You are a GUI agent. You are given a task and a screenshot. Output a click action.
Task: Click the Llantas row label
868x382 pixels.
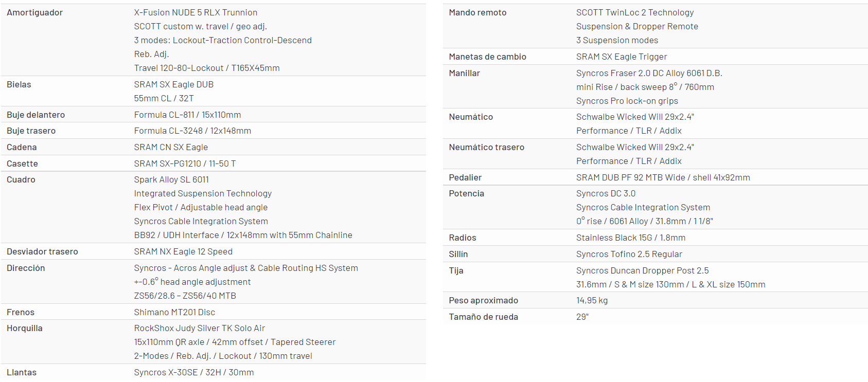point(22,372)
